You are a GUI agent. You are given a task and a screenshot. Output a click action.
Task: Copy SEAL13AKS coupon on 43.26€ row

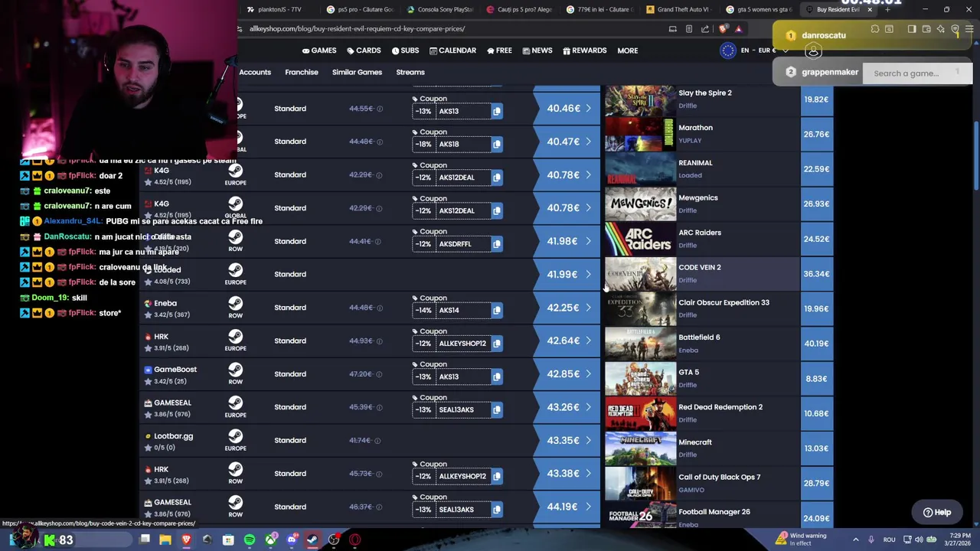point(496,409)
